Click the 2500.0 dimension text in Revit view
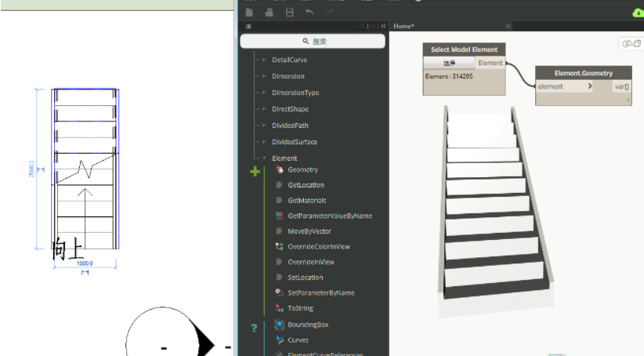Viewport: 644px width, 356px height. coord(31,169)
